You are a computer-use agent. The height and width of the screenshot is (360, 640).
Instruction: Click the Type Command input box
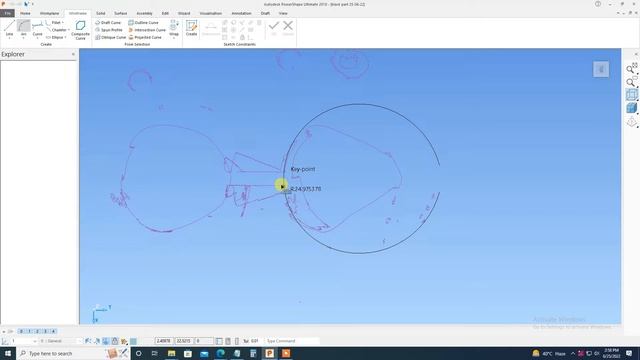click(292, 341)
